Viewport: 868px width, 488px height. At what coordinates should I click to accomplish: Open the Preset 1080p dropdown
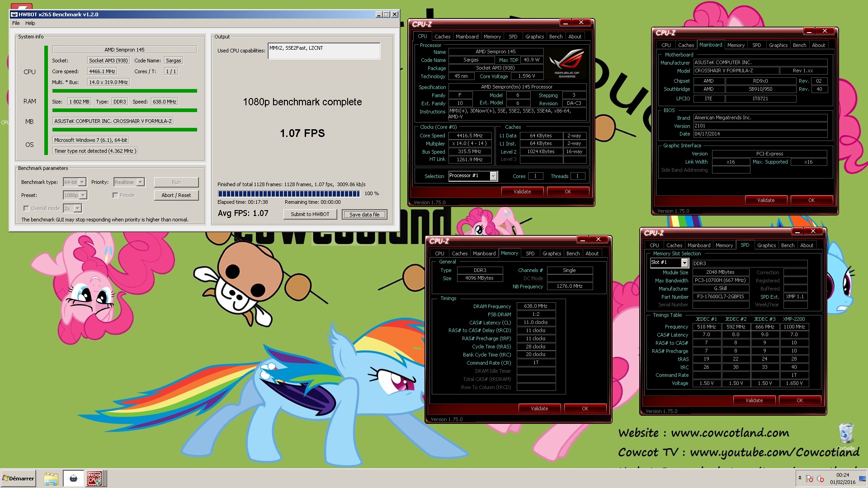point(83,195)
